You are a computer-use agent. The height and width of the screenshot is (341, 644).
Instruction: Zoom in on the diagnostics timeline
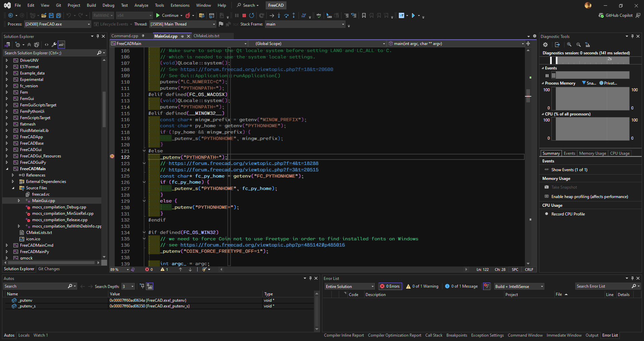569,45
